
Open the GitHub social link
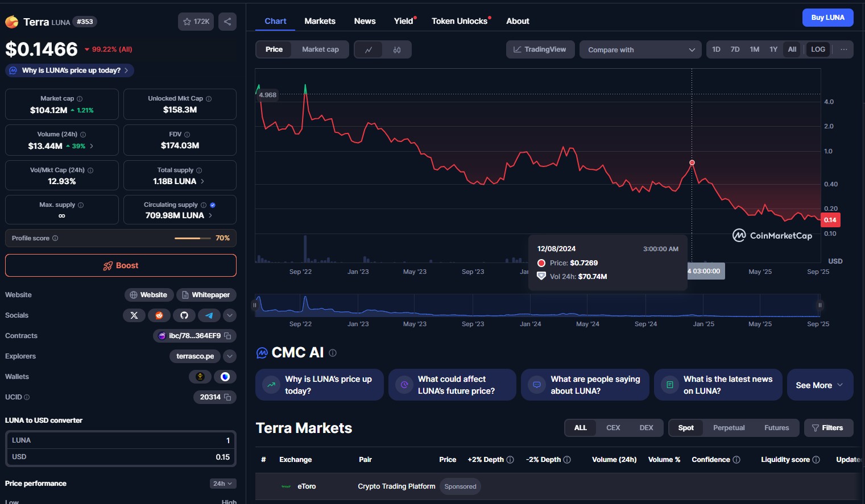pos(184,315)
